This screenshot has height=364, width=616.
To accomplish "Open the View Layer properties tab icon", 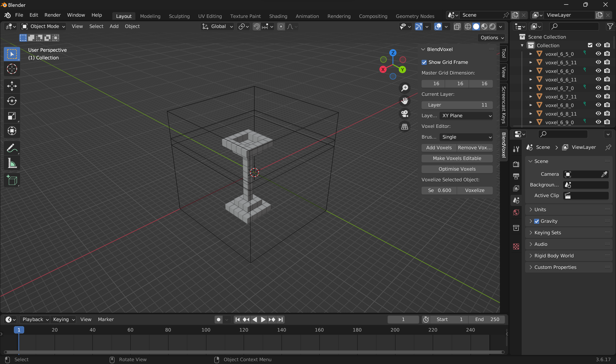I will coord(516,188).
